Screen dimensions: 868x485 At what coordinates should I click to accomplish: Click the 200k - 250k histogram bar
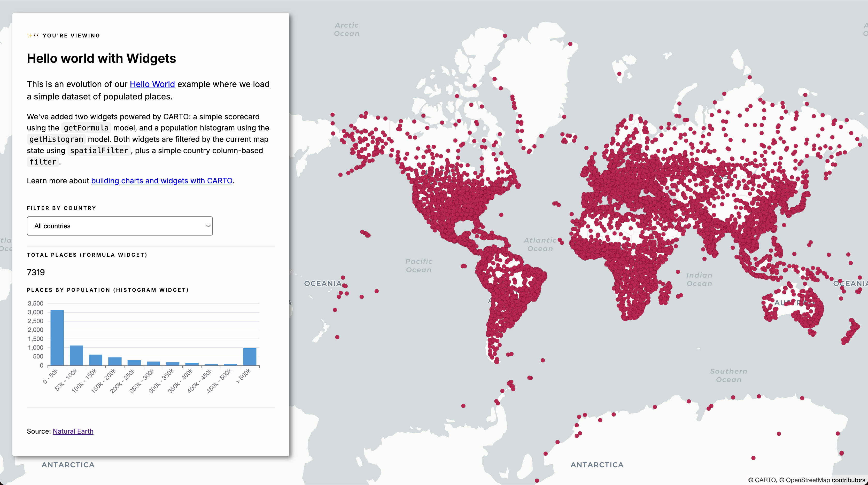pos(134,363)
